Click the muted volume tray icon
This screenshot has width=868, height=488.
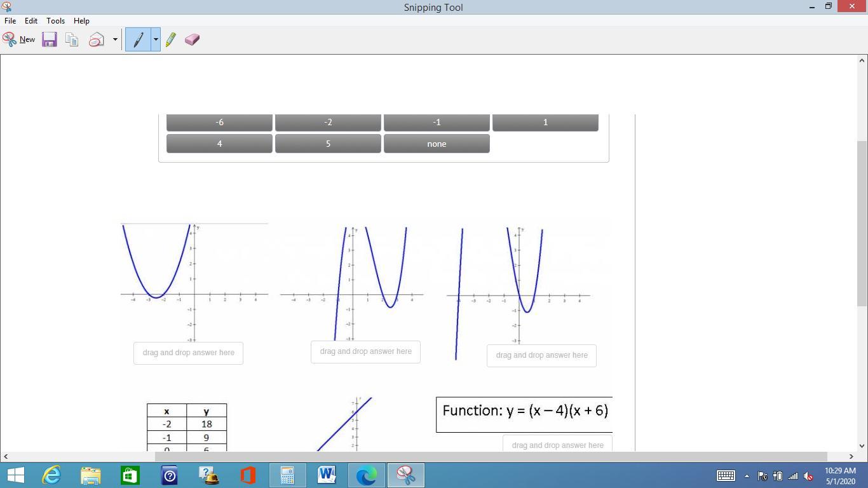(x=808, y=476)
